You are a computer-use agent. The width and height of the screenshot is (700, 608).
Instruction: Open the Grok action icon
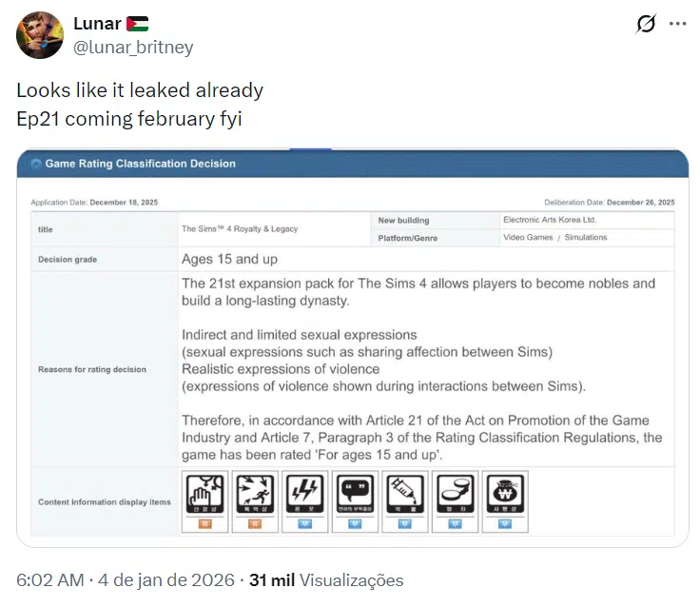coord(645,24)
